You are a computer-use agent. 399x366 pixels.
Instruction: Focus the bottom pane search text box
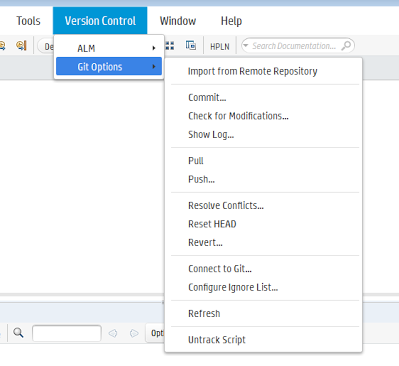(67, 333)
